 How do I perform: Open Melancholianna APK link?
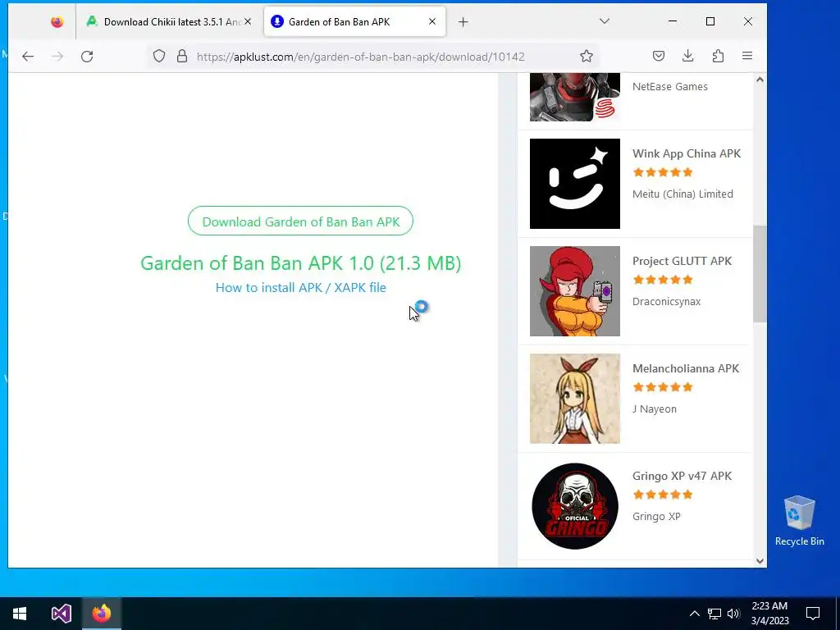(686, 368)
